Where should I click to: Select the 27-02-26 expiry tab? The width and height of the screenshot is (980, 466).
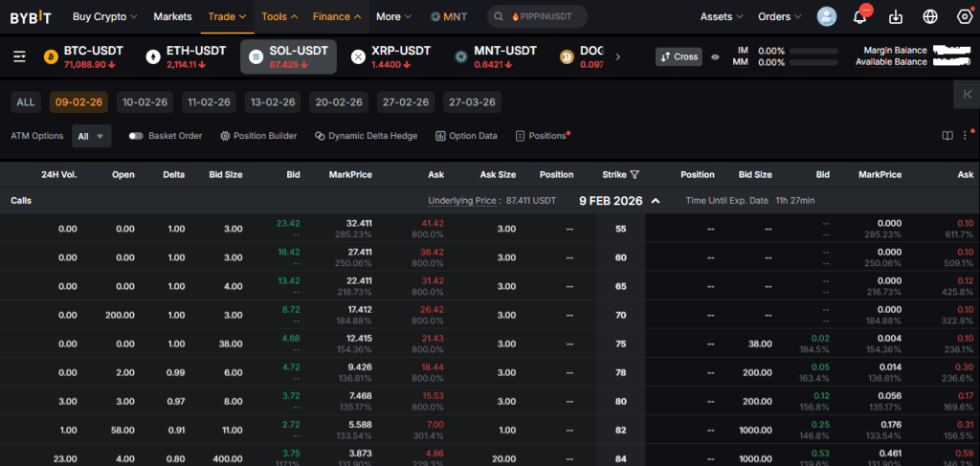405,101
